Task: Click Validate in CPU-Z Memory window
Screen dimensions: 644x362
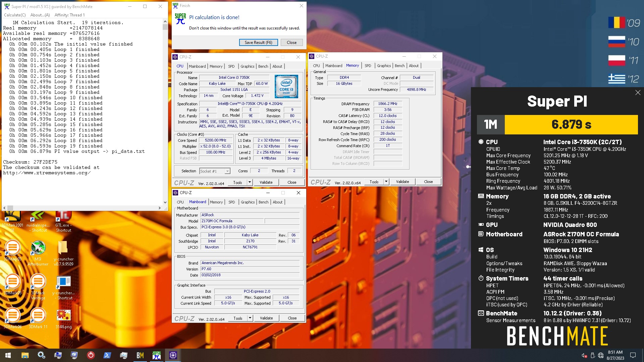Action: (x=402, y=182)
